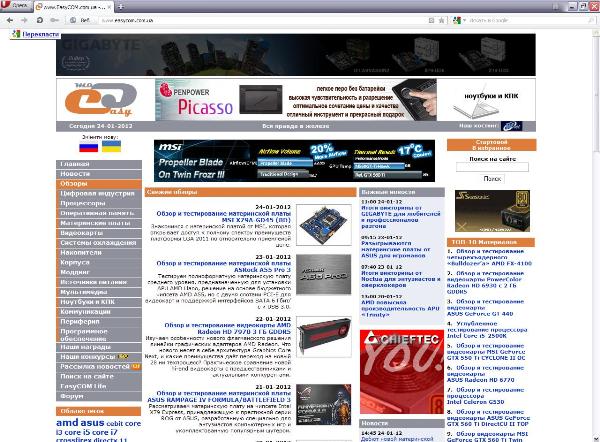Open the EasyCOM Life menu item
Screen dimensions: 600x442
[x=99, y=387]
